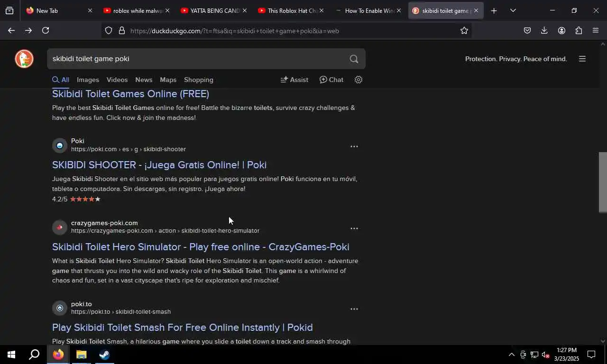Open Skibidi Toilet Hero Simulator result
The image size is (607, 364).
coord(201,246)
